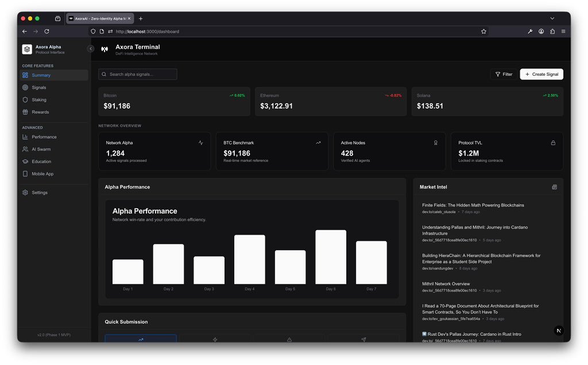Open Signals in the sidebar
This screenshot has height=365, width=588.
click(x=54, y=87)
